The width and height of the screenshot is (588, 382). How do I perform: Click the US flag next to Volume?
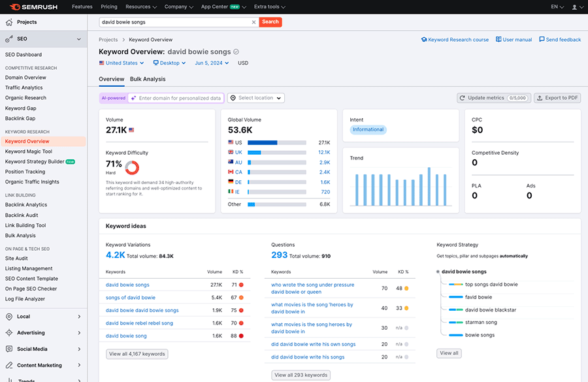(x=131, y=130)
